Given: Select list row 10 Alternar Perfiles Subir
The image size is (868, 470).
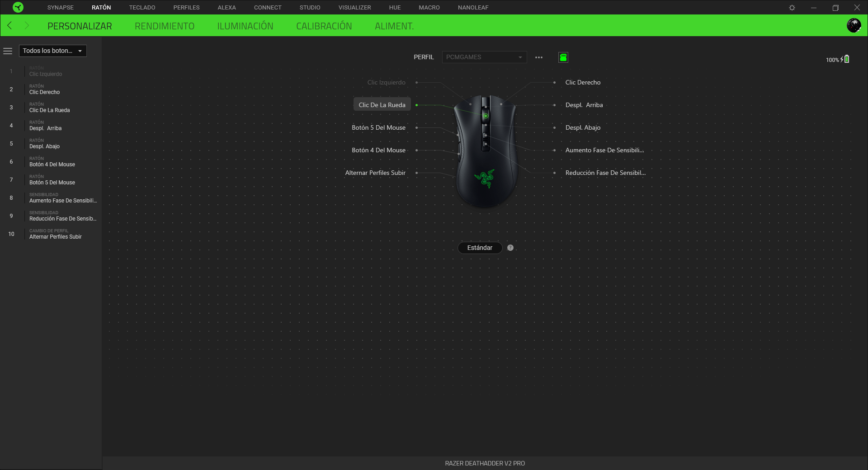Looking at the screenshot, I should tap(51, 234).
